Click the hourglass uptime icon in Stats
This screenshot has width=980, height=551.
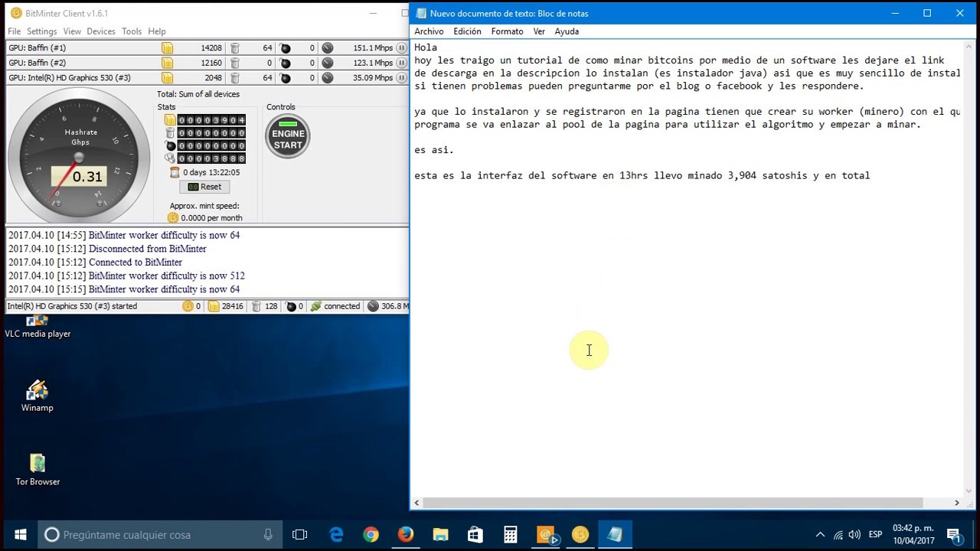175,173
